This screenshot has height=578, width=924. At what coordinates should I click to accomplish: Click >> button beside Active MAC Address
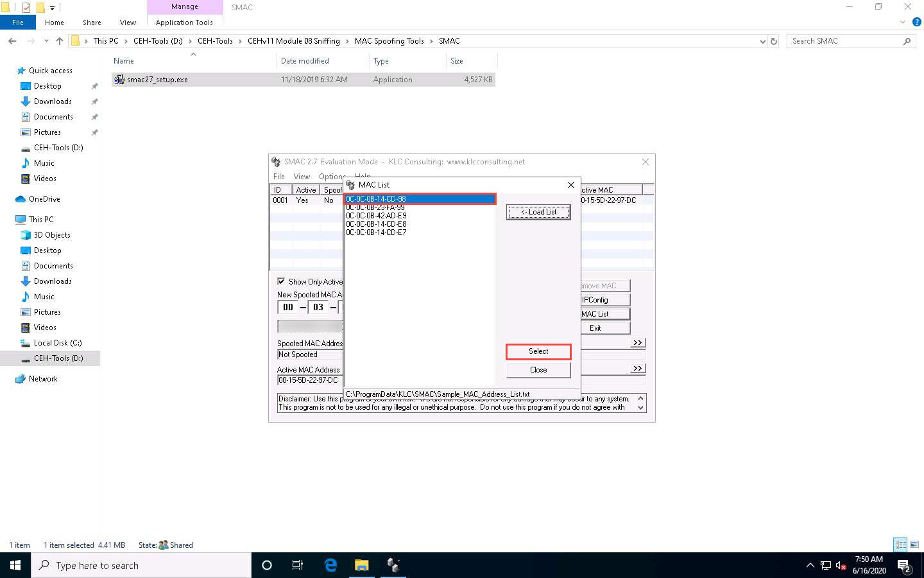point(638,369)
